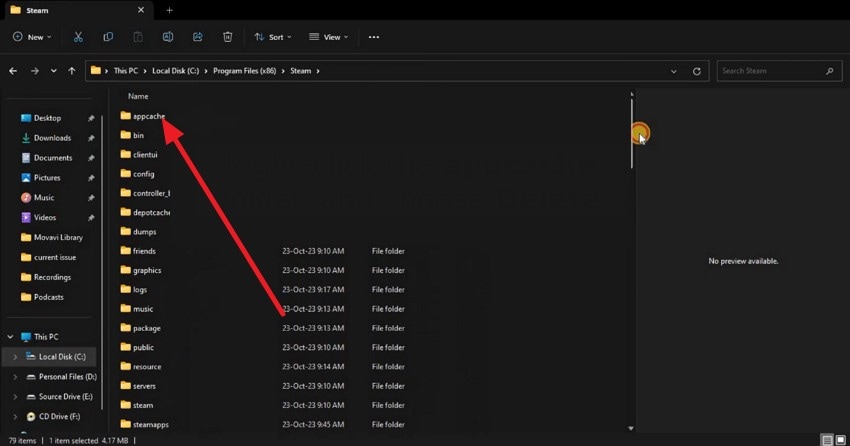The width and height of the screenshot is (850, 446).
Task: Select the servers folder
Action: (144, 386)
